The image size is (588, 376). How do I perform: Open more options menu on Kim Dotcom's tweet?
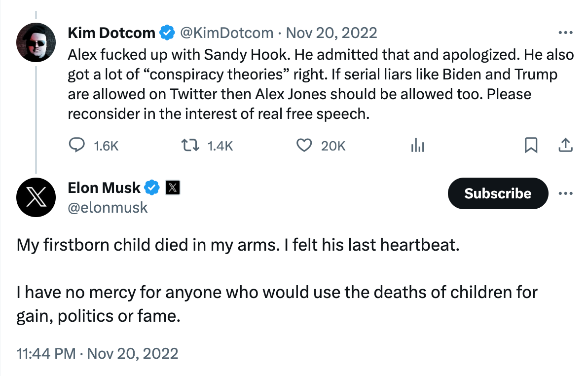[x=564, y=33]
